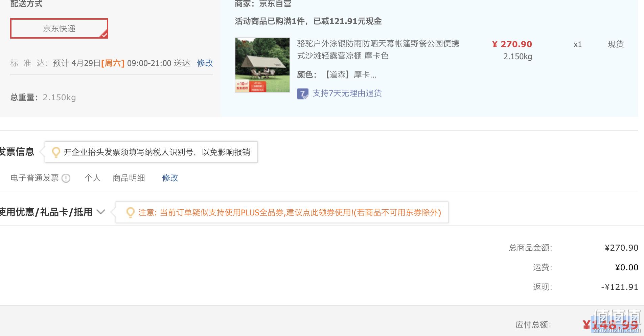
Task: Expand the 使用优惠/礼品卡/抵用 section
Action: 46,212
